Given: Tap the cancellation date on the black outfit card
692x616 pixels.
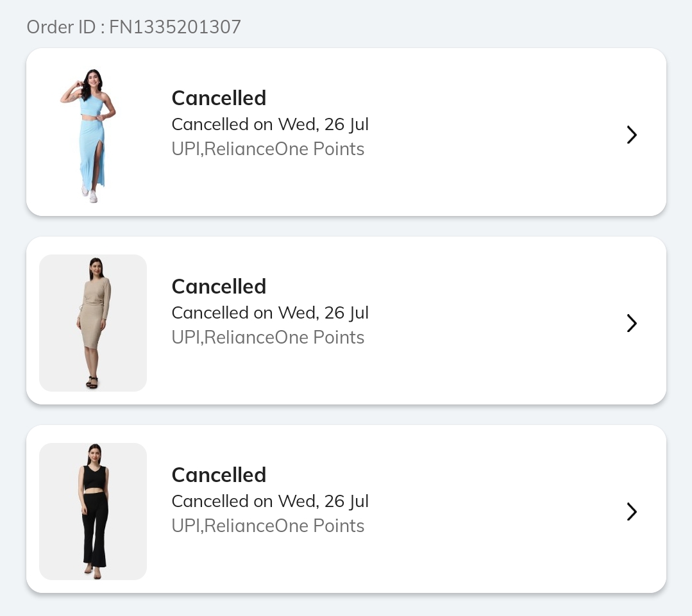Looking at the screenshot, I should click(270, 501).
